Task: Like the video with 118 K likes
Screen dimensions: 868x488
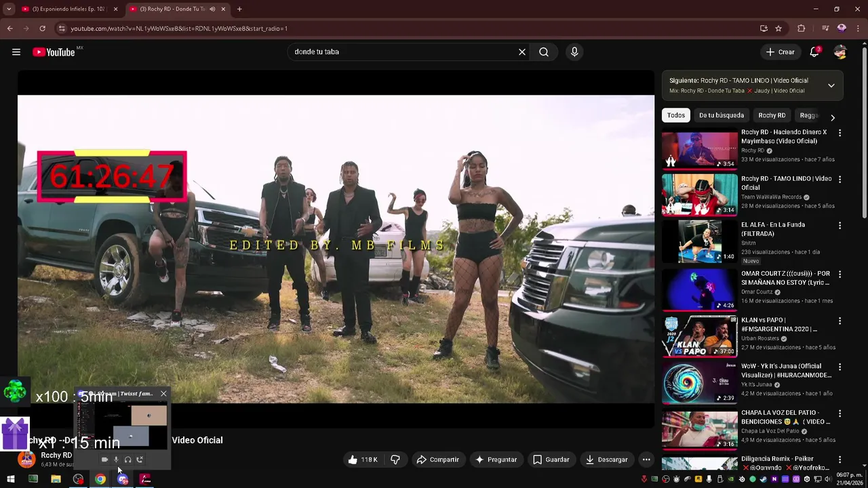Action: click(x=363, y=460)
